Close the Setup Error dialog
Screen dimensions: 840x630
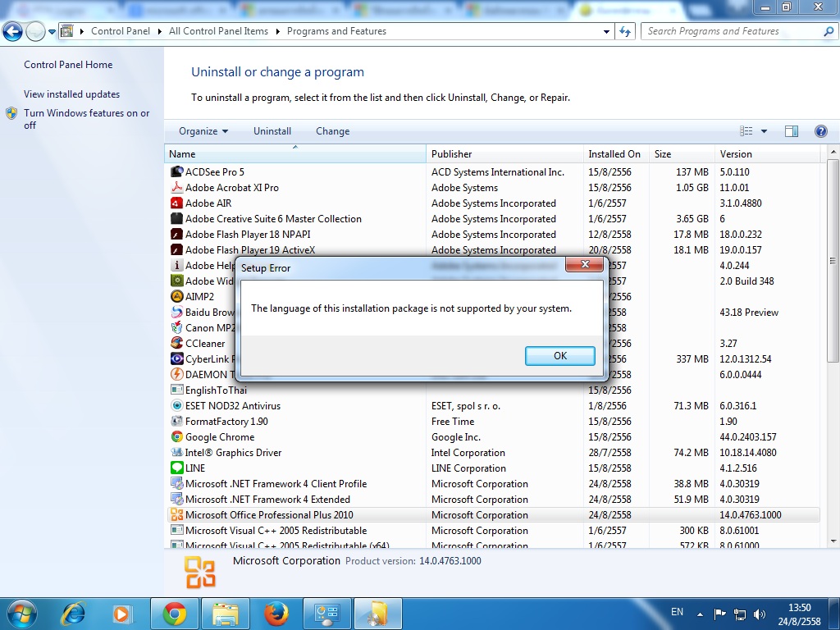(584, 264)
